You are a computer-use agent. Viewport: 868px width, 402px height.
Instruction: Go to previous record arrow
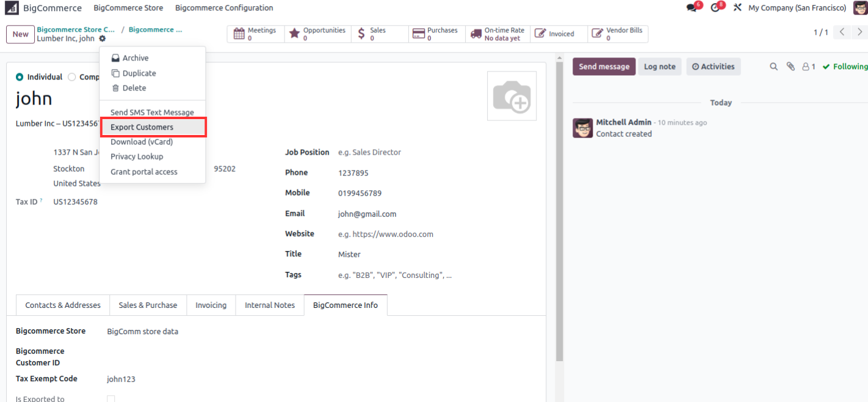coord(842,32)
